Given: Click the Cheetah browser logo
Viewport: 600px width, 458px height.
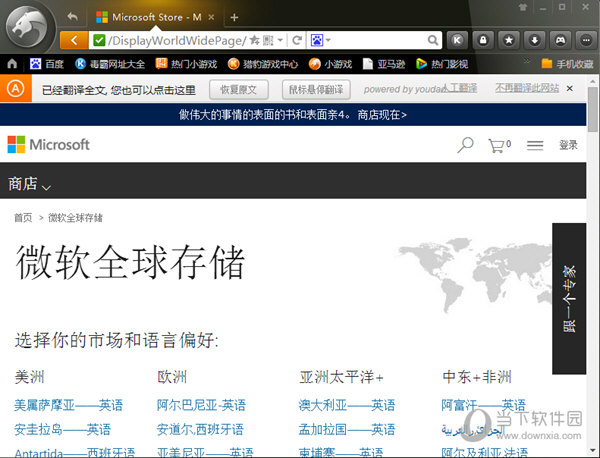Looking at the screenshot, I should click(x=28, y=27).
